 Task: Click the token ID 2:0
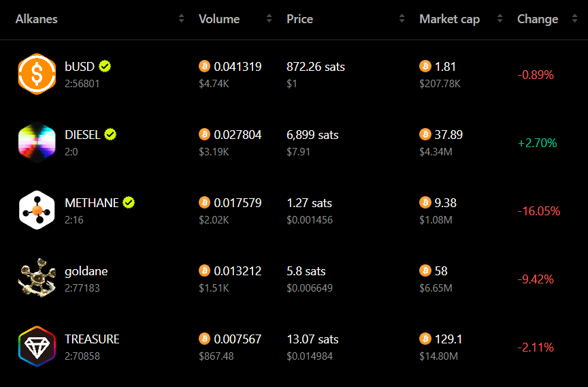[71, 152]
